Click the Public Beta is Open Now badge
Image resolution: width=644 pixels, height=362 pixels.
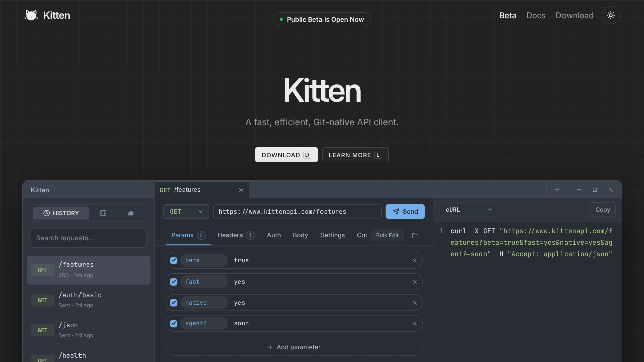click(x=322, y=19)
